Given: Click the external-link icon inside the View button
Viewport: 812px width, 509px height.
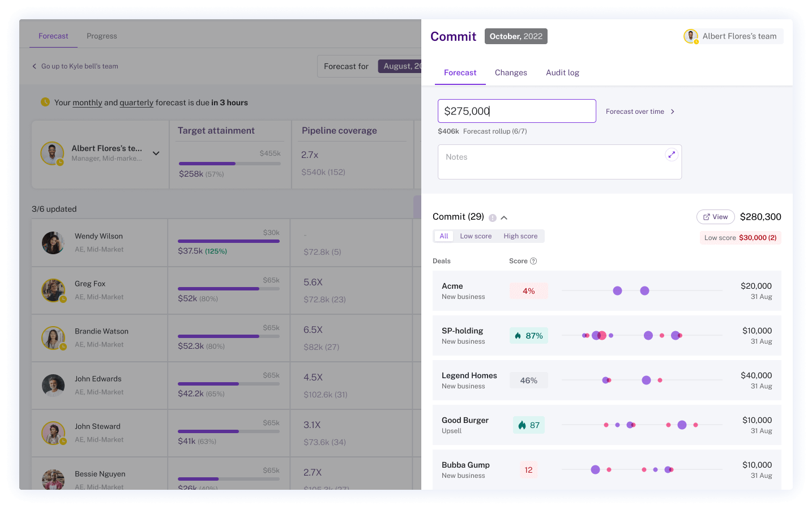Looking at the screenshot, I should click(x=706, y=216).
